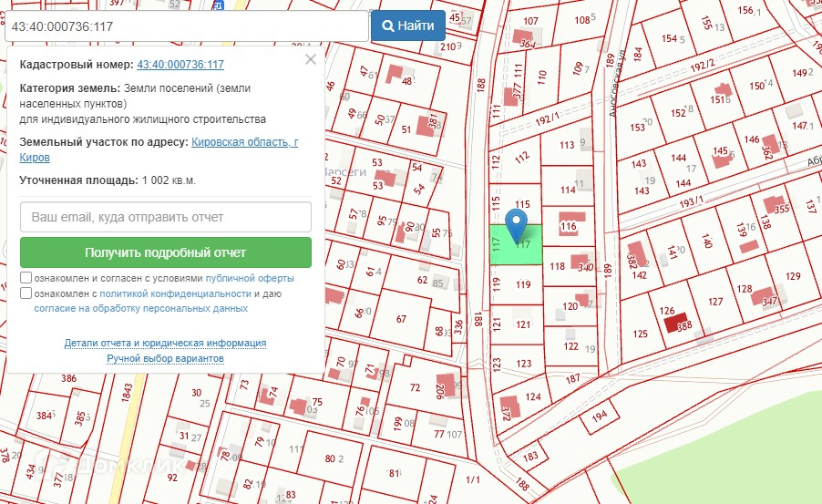Image resolution: width=822 pixels, height=504 pixels.
Task: Open согласие на обработку персональных данных link
Action: point(141,308)
